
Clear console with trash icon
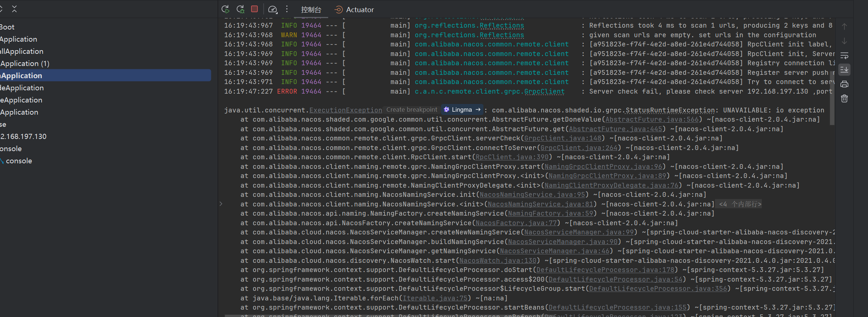[844, 98]
